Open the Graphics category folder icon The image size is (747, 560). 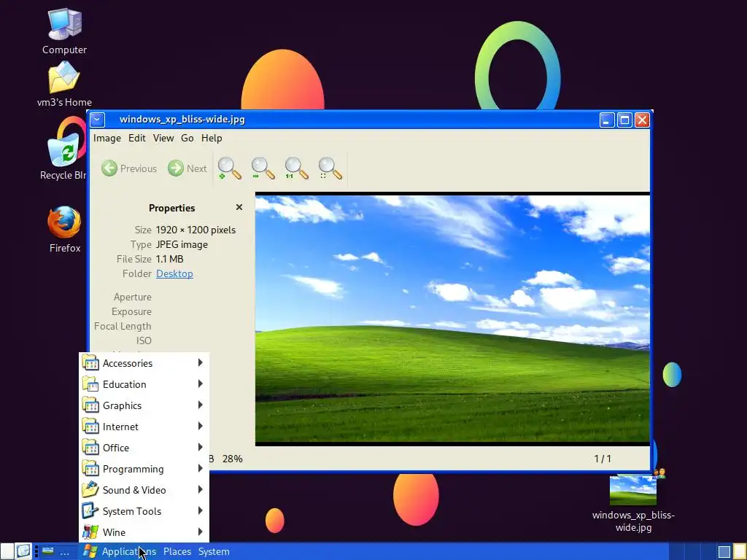click(90, 405)
